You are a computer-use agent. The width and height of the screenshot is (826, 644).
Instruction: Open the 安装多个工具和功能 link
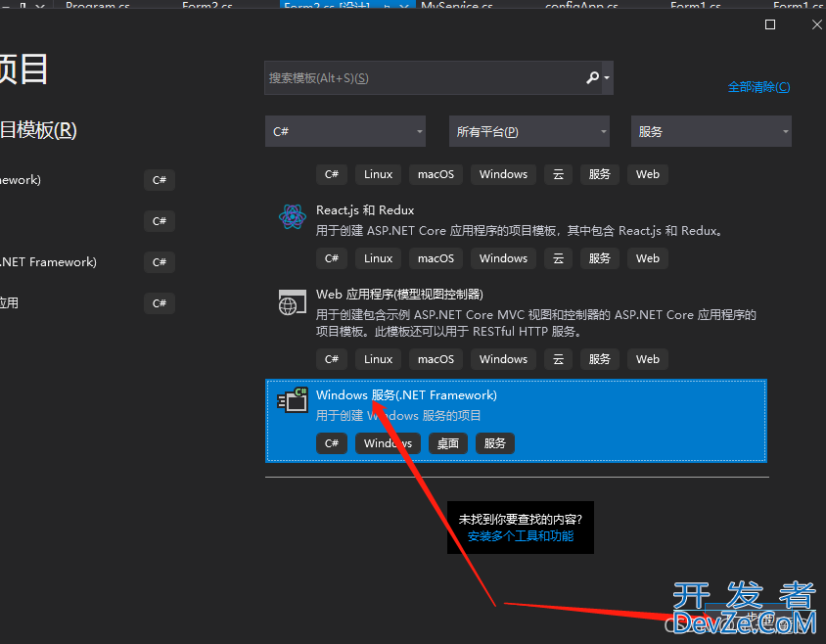(521, 536)
